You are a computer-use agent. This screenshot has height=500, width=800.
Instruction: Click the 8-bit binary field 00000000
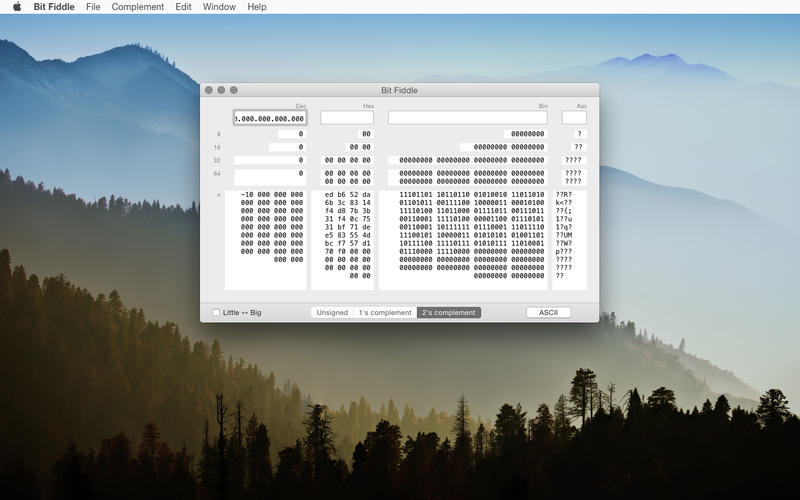tap(526, 134)
